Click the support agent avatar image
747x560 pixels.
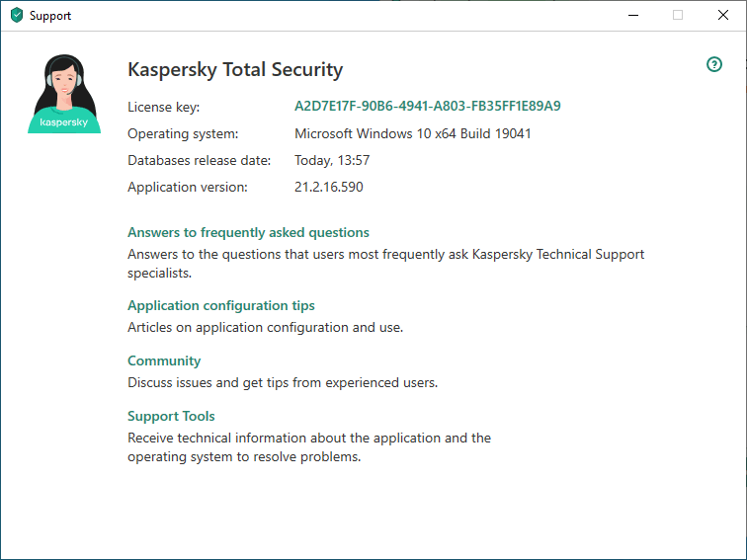64,95
